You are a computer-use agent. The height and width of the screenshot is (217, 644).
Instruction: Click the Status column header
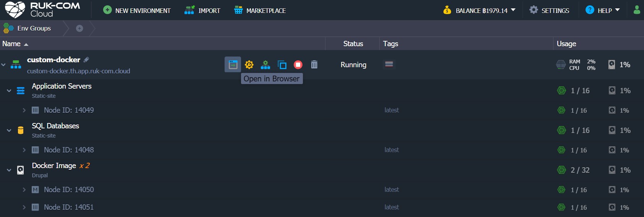[x=353, y=44]
